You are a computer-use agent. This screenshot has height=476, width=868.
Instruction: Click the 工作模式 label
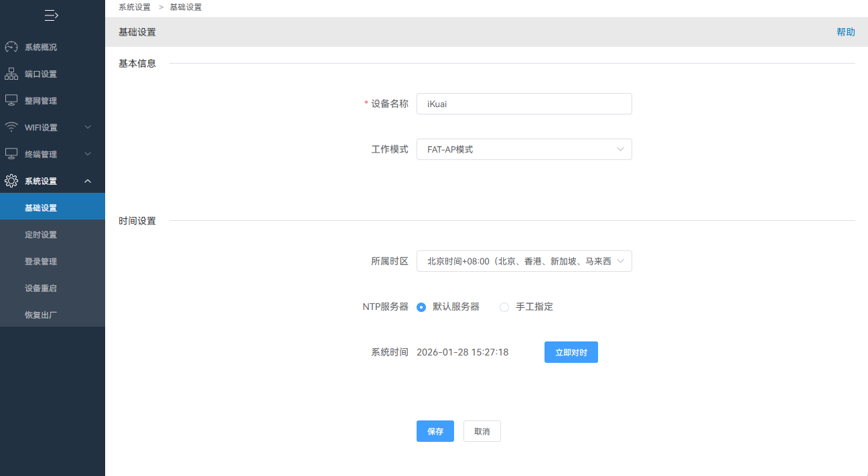[x=390, y=149]
